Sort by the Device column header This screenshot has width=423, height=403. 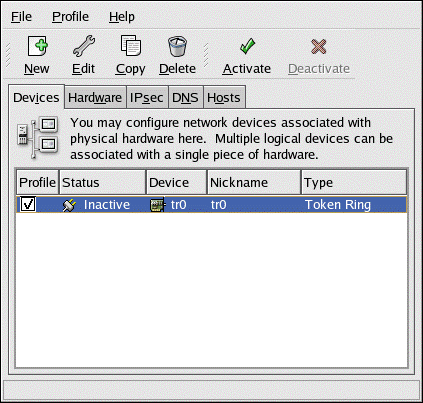[176, 182]
